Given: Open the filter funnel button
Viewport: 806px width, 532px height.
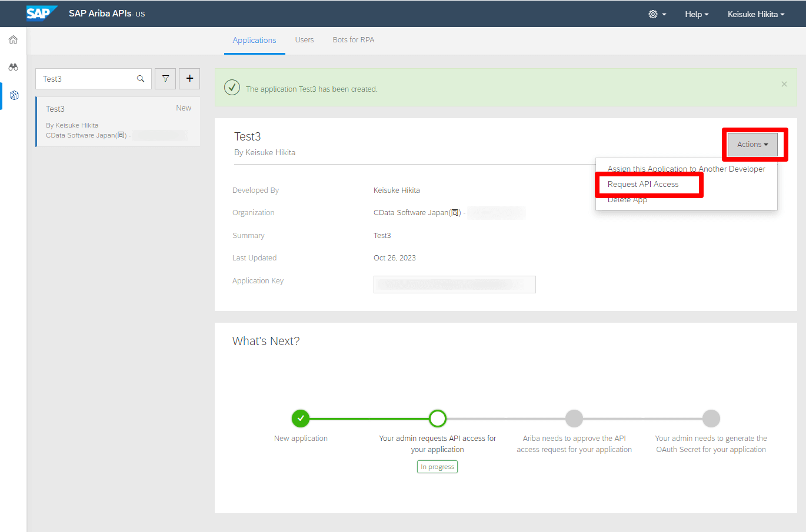Looking at the screenshot, I should [x=165, y=79].
